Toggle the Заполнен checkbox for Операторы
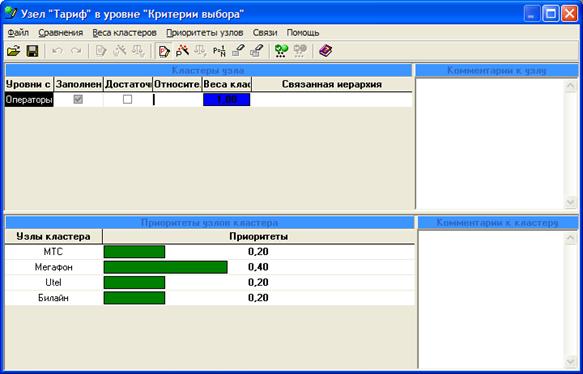583x374 pixels. [78, 99]
